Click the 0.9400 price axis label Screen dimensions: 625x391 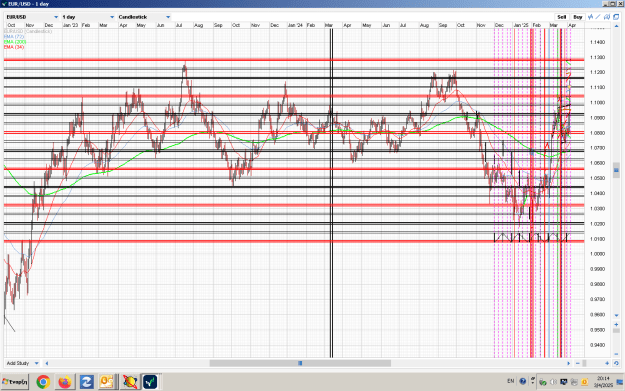[597, 345]
